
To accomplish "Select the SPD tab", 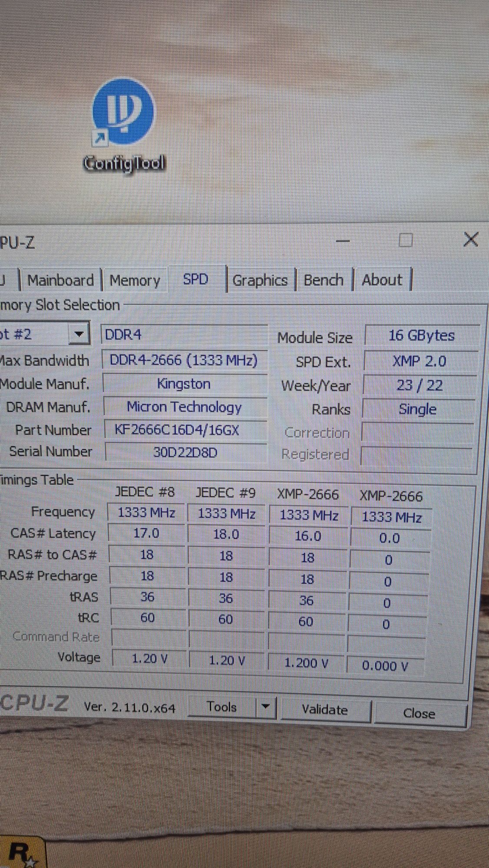I will [195, 279].
